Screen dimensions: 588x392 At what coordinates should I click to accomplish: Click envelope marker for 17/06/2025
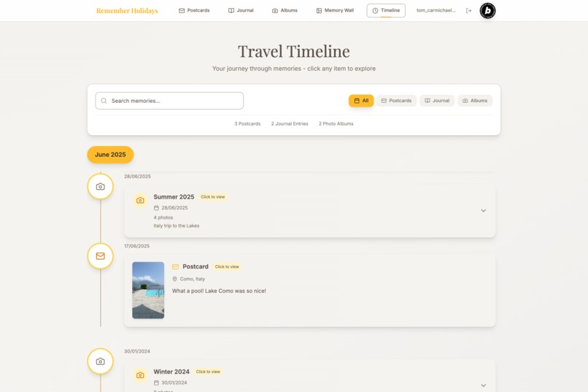100,256
